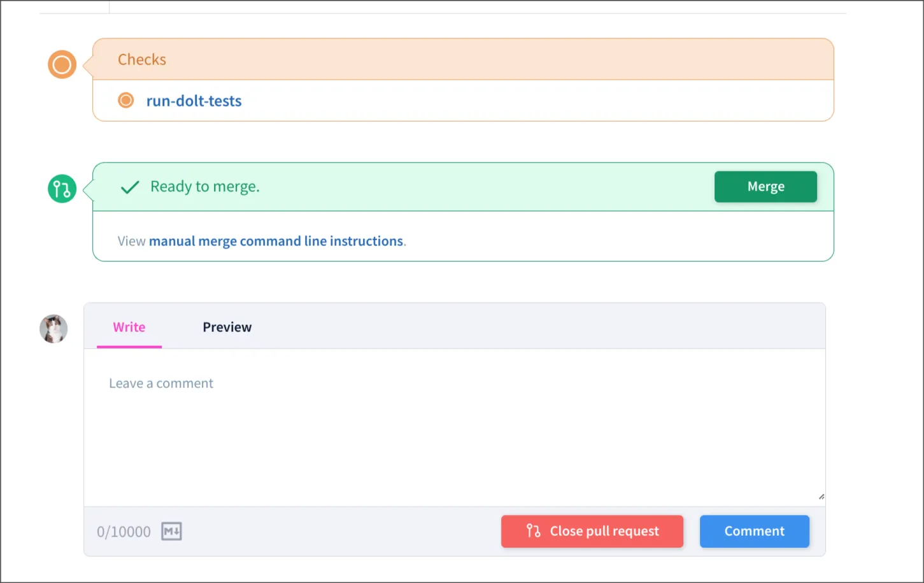Click the checkmark next to Ready to merge
The width and height of the screenshot is (924, 583).
click(x=130, y=187)
